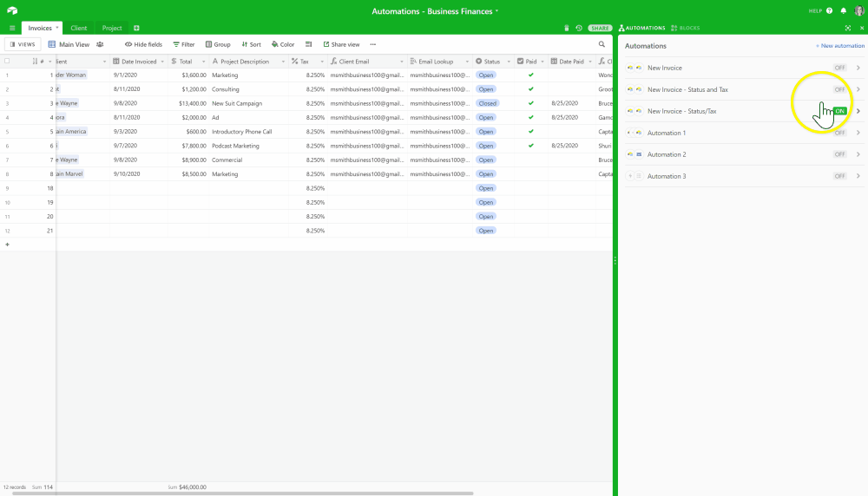Click the $13,400.00 total cell
Screen dimensions: 868x496
pyautogui.click(x=188, y=103)
